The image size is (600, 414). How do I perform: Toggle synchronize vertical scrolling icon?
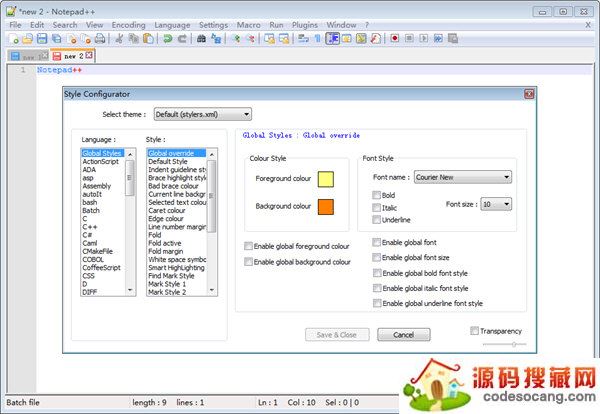(x=269, y=39)
